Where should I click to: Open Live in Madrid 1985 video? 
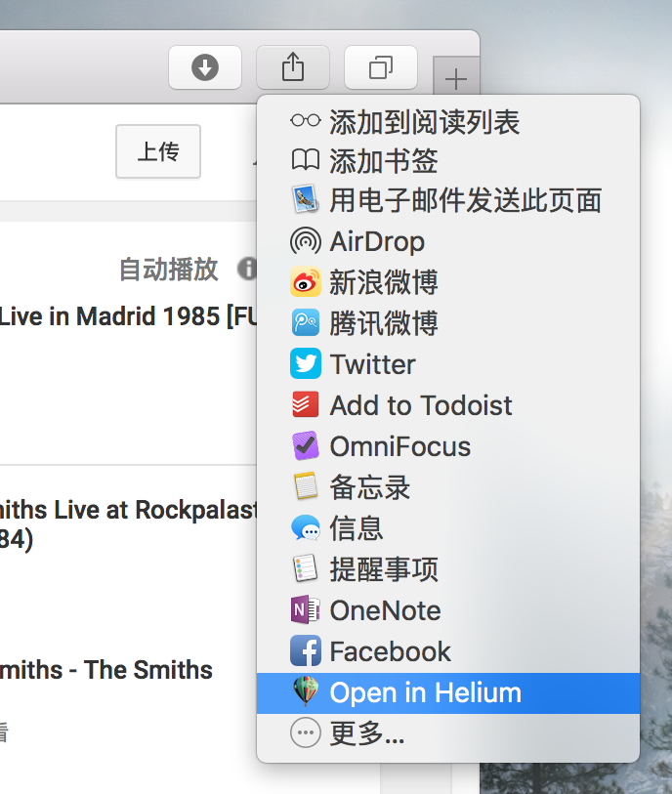[x=128, y=316]
